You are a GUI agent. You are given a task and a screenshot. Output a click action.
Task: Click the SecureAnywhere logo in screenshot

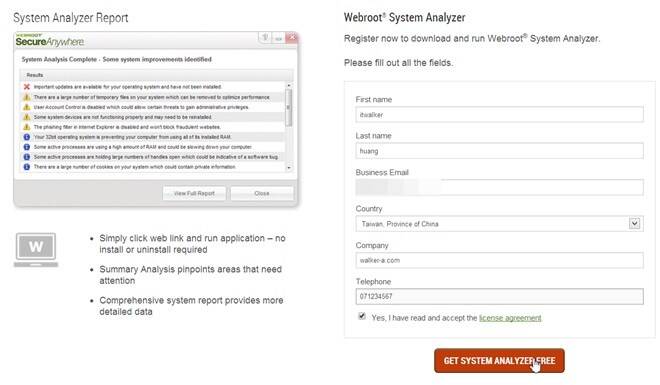50,41
